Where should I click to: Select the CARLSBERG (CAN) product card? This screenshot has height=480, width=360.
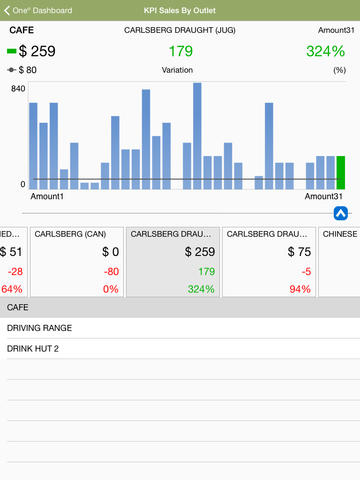[x=77, y=262]
